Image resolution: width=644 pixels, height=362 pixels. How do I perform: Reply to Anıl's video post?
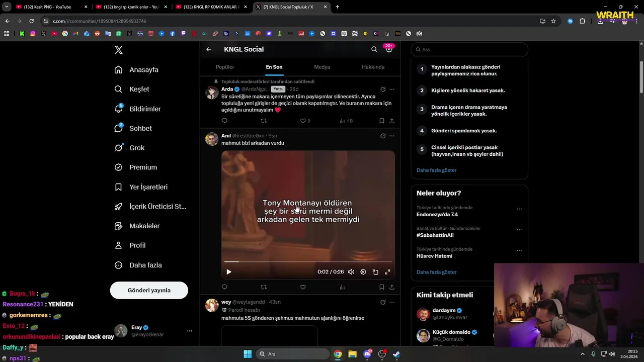pyautogui.click(x=224, y=287)
